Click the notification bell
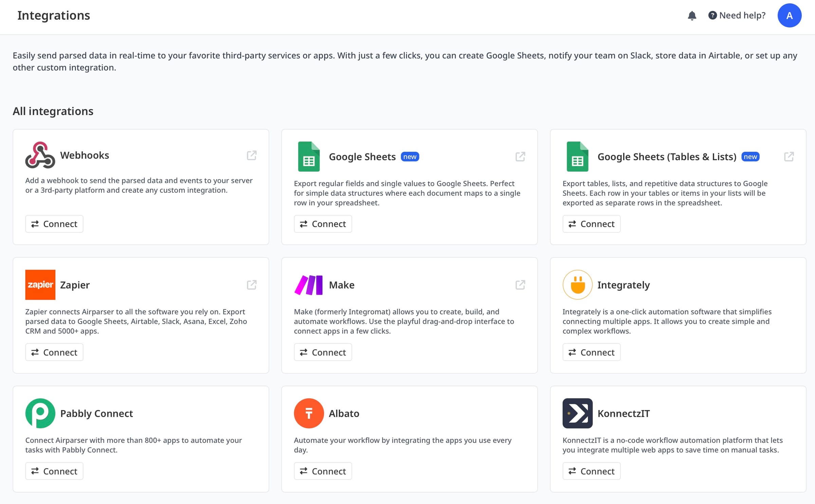Image resolution: width=815 pixels, height=504 pixels. point(692,15)
